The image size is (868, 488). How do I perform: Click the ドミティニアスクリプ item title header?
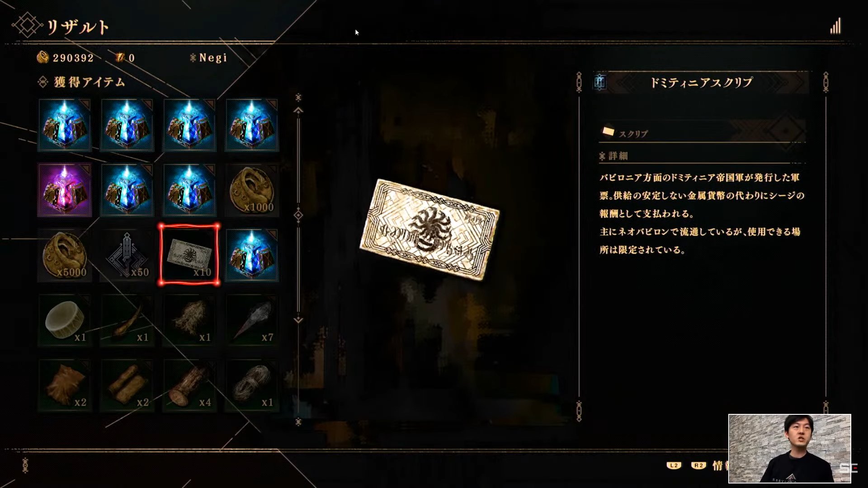[701, 82]
